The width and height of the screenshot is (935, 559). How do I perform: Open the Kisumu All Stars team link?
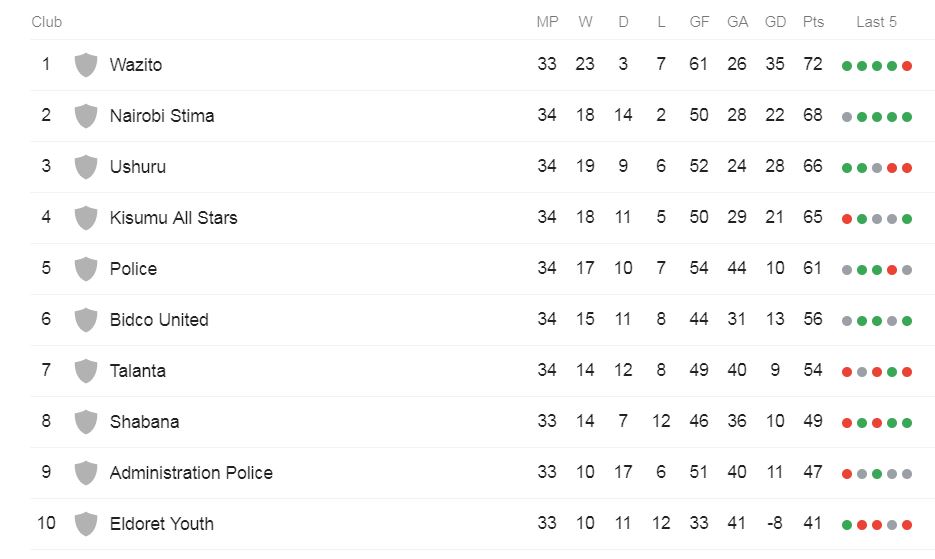173,218
